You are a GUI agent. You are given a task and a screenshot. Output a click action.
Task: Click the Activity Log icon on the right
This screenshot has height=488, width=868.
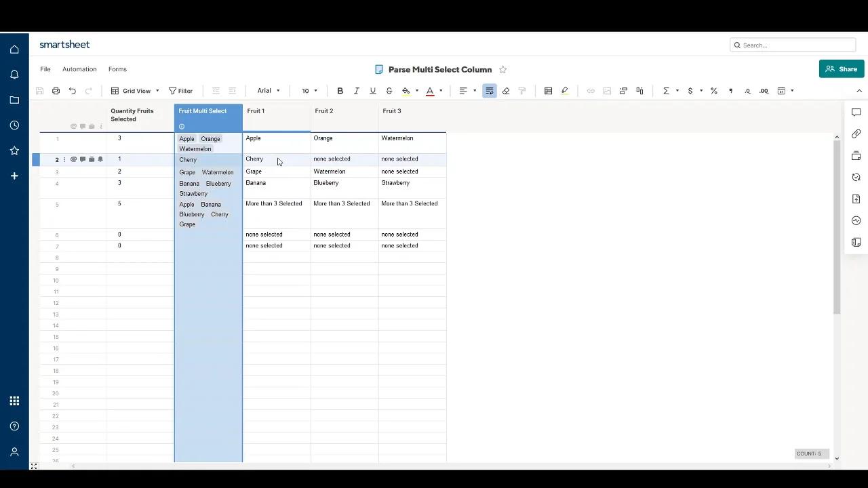[856, 220]
